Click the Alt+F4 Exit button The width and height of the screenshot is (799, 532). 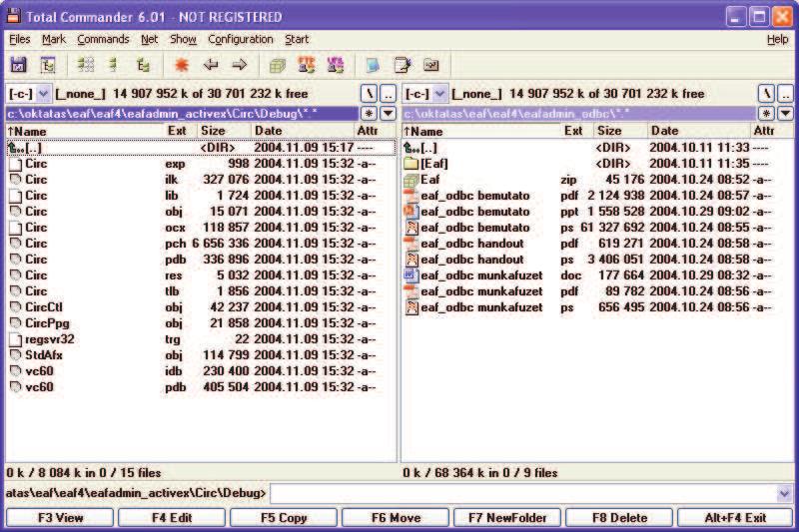click(x=735, y=518)
